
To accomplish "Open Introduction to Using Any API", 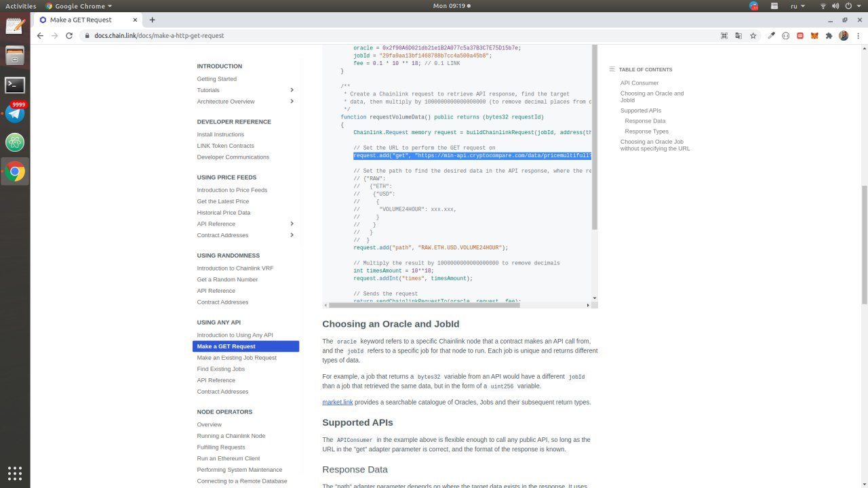I will coord(235,335).
